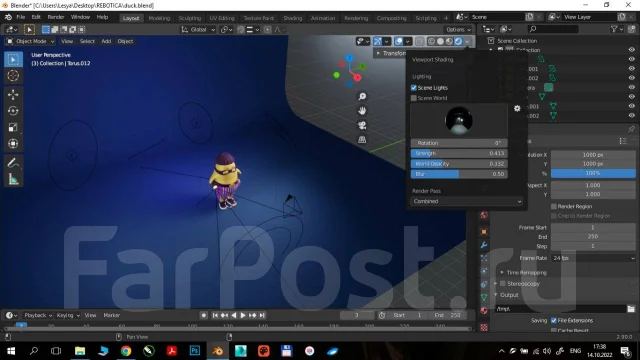This screenshot has width=640, height=360.
Task: Switch to material preview shading
Action: 449,41
